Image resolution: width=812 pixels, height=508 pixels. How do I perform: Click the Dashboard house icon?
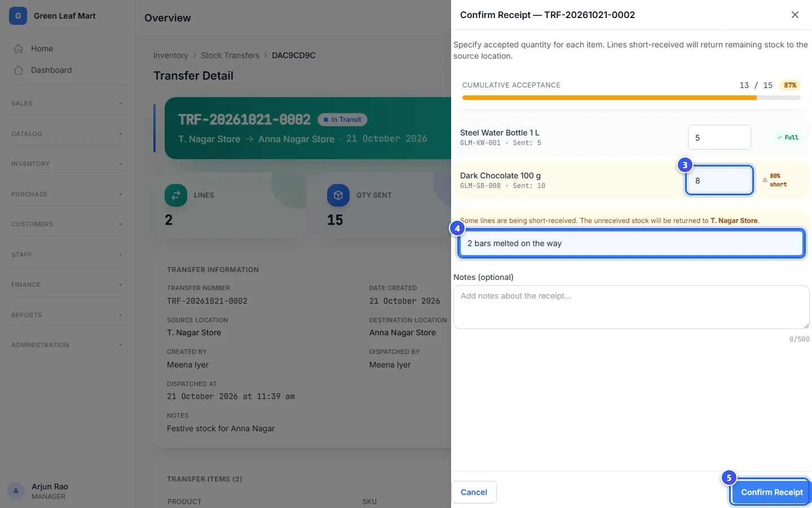(19, 70)
